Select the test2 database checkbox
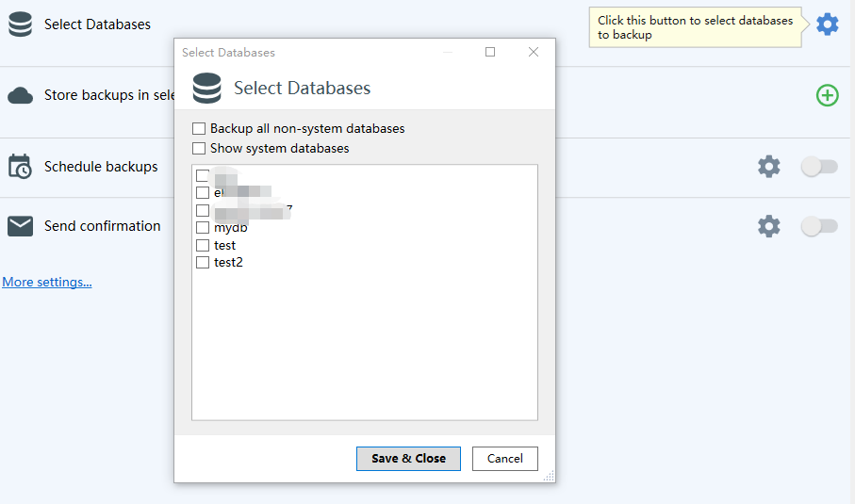Viewport: 855px width, 504px height. pos(203,263)
